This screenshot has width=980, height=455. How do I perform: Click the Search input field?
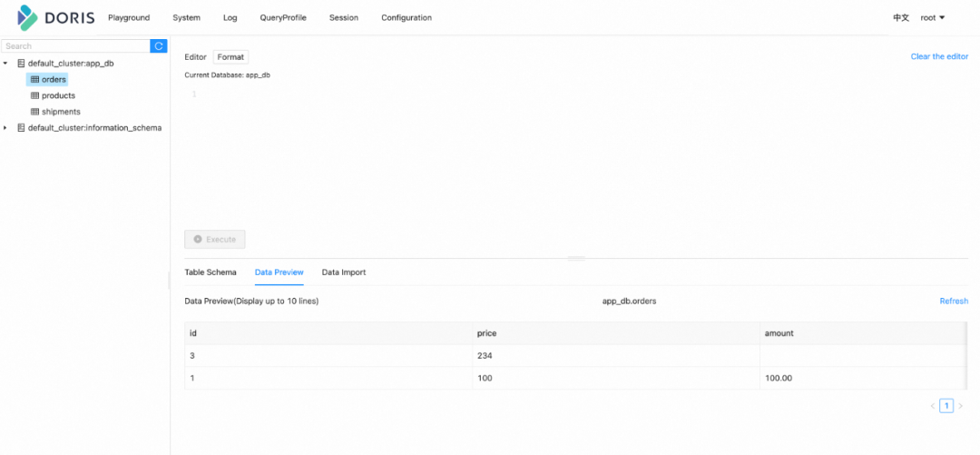75,45
